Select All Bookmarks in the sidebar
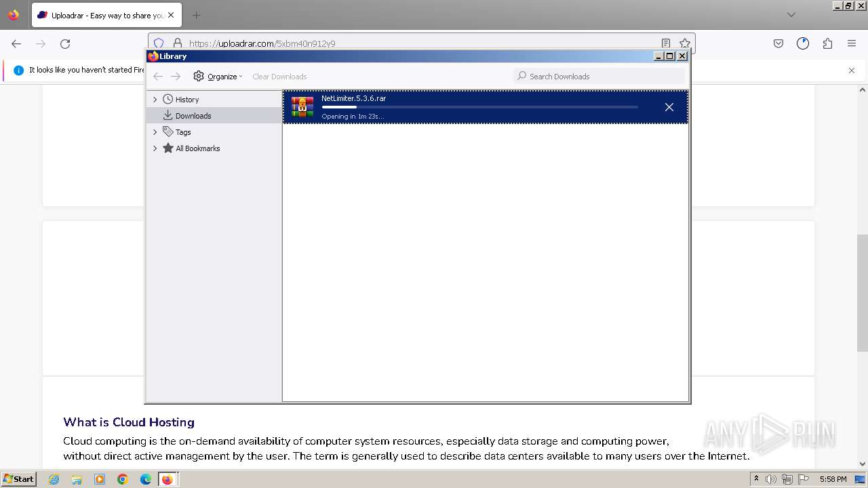Viewport: 868px width, 488px height. [x=198, y=148]
